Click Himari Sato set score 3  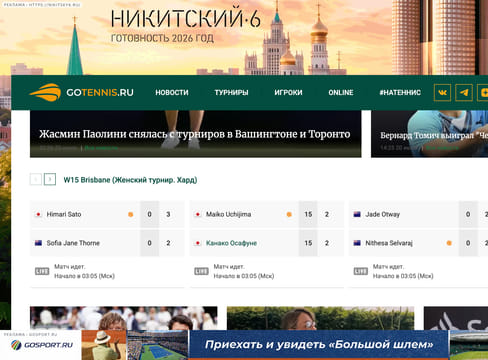click(x=168, y=214)
